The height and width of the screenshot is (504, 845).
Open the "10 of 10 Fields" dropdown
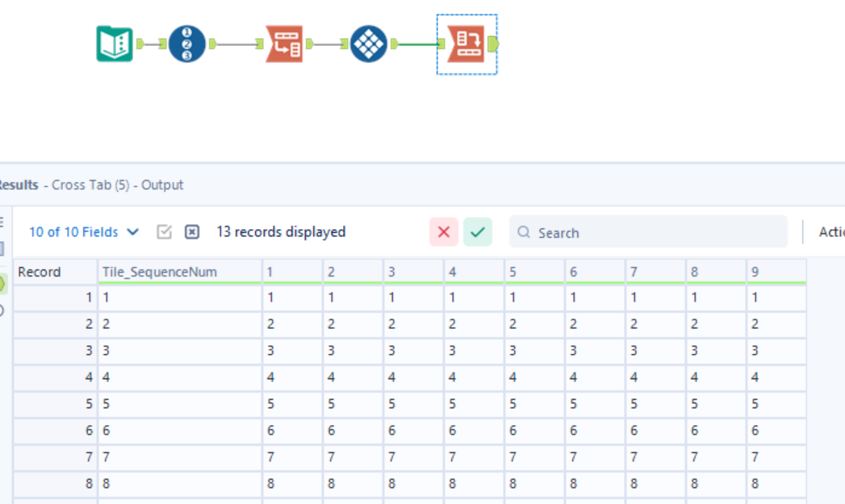click(x=84, y=232)
